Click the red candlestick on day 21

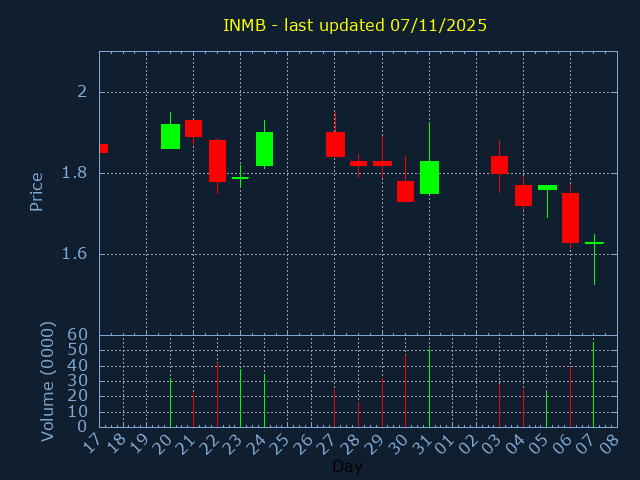coord(193,128)
